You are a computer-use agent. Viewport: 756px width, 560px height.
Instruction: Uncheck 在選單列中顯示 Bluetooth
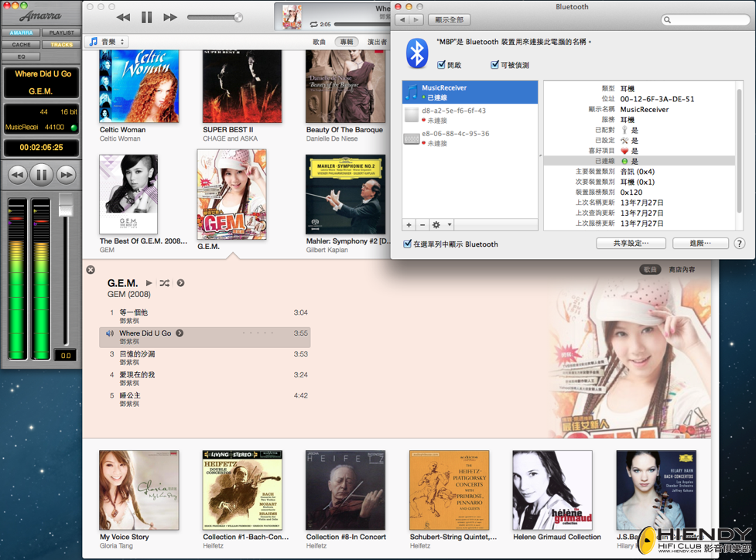coord(408,244)
